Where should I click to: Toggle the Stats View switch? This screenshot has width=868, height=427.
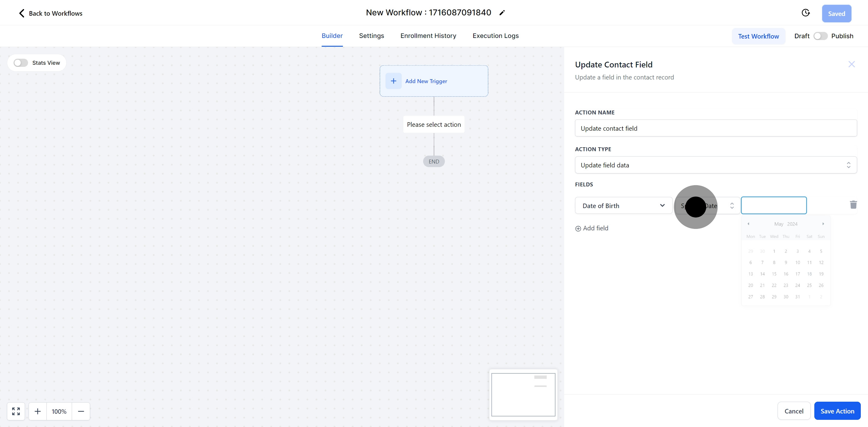21,63
